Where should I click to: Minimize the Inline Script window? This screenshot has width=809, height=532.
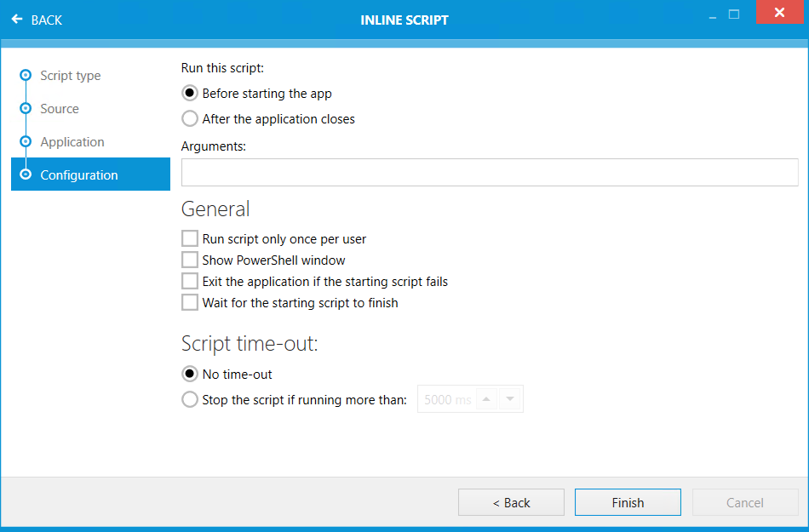tap(713, 16)
